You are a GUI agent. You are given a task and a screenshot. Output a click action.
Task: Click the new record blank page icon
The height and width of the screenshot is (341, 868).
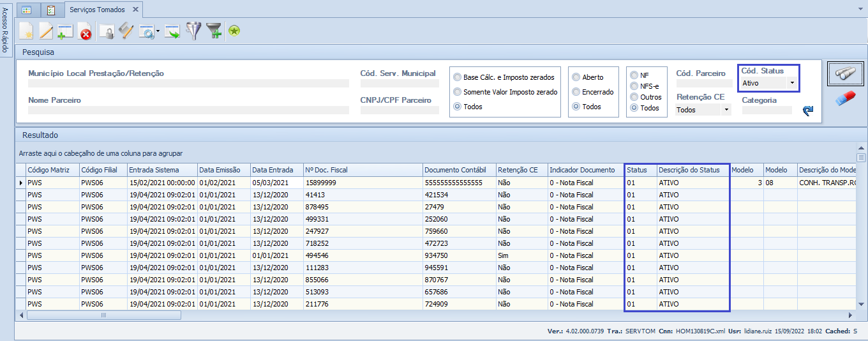[x=26, y=31]
